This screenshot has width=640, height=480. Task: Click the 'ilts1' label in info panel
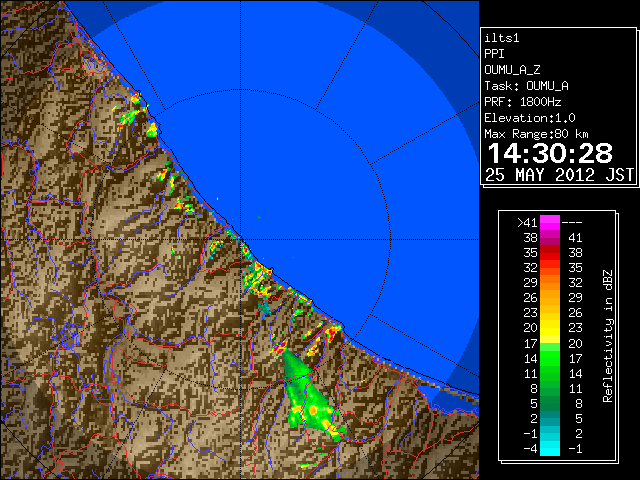502,38
